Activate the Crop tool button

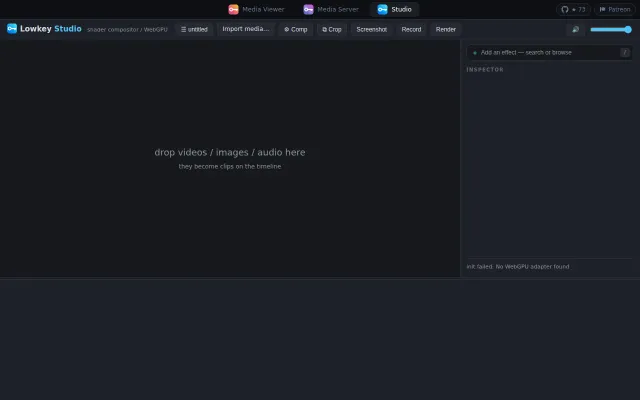(332, 29)
